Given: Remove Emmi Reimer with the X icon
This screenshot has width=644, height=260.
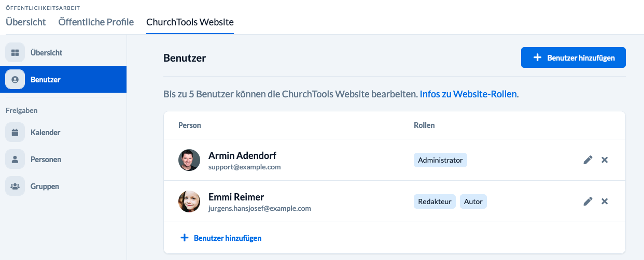Looking at the screenshot, I should (x=605, y=201).
